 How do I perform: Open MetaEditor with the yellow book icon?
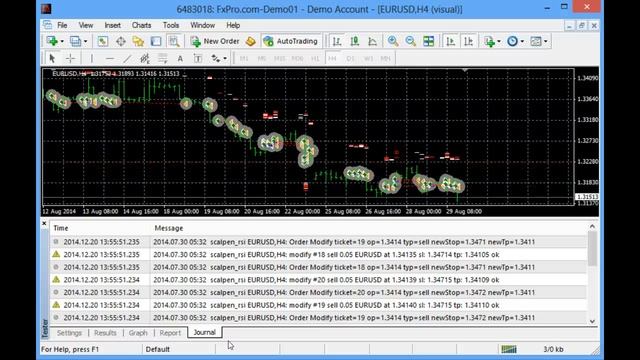[x=251, y=41]
